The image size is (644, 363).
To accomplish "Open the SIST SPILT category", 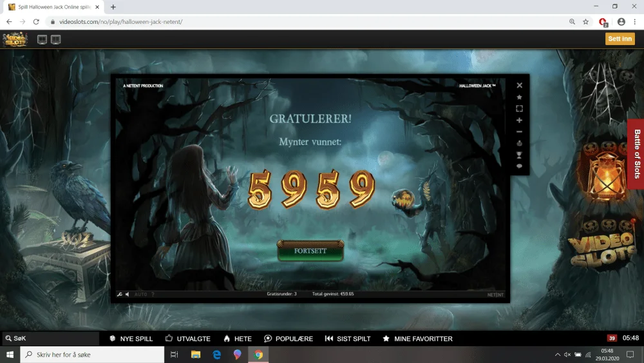I will [x=348, y=338].
